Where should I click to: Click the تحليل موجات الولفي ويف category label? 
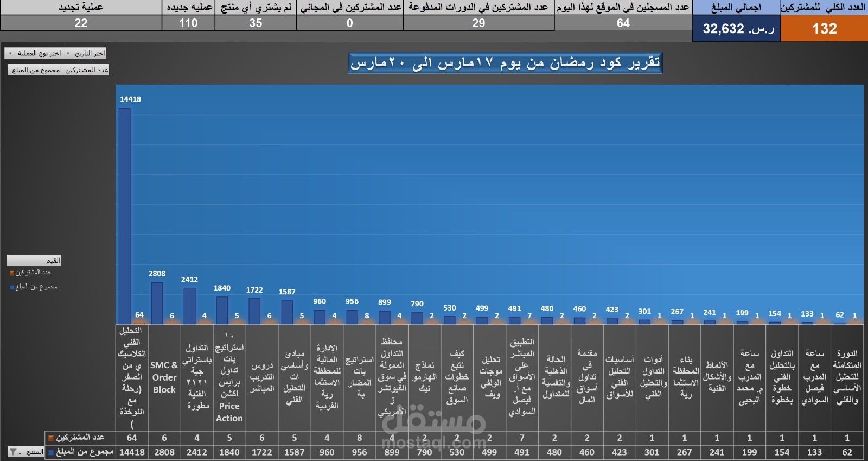pyautogui.click(x=490, y=377)
